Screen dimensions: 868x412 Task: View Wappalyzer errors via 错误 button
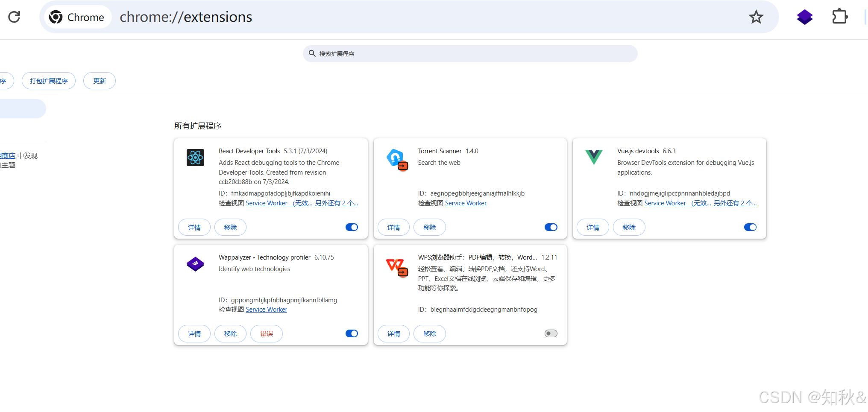267,333
